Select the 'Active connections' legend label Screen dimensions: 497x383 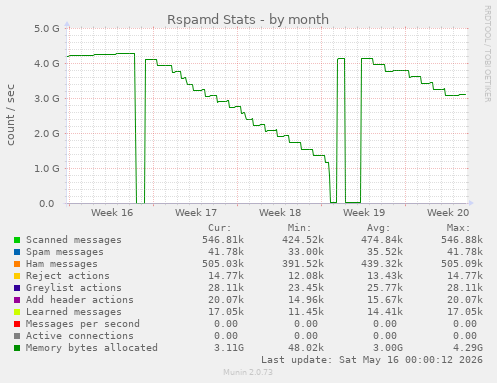click(x=80, y=336)
